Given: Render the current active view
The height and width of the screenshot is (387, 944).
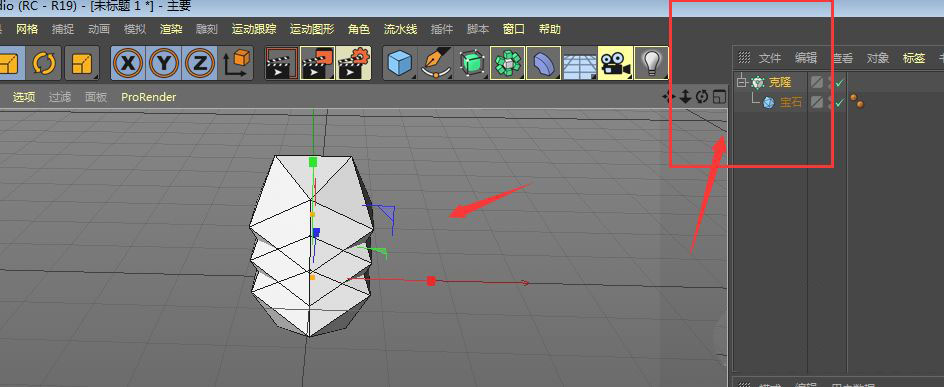Looking at the screenshot, I should pyautogui.click(x=281, y=63).
